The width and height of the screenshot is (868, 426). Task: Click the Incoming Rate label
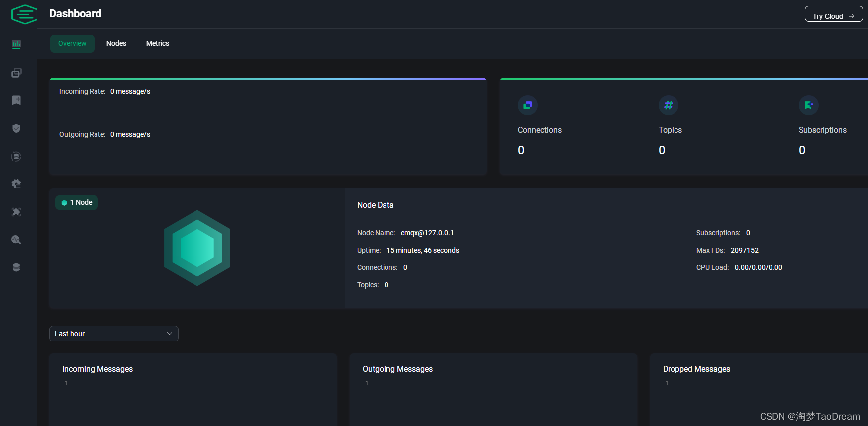[x=83, y=91]
